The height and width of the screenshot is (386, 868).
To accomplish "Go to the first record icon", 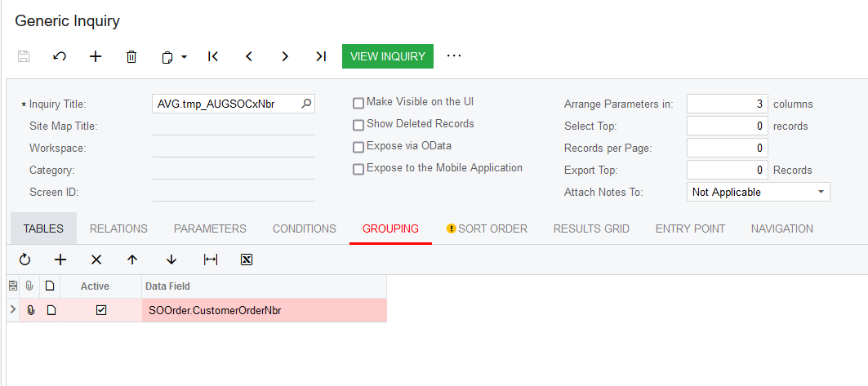I will 213,56.
